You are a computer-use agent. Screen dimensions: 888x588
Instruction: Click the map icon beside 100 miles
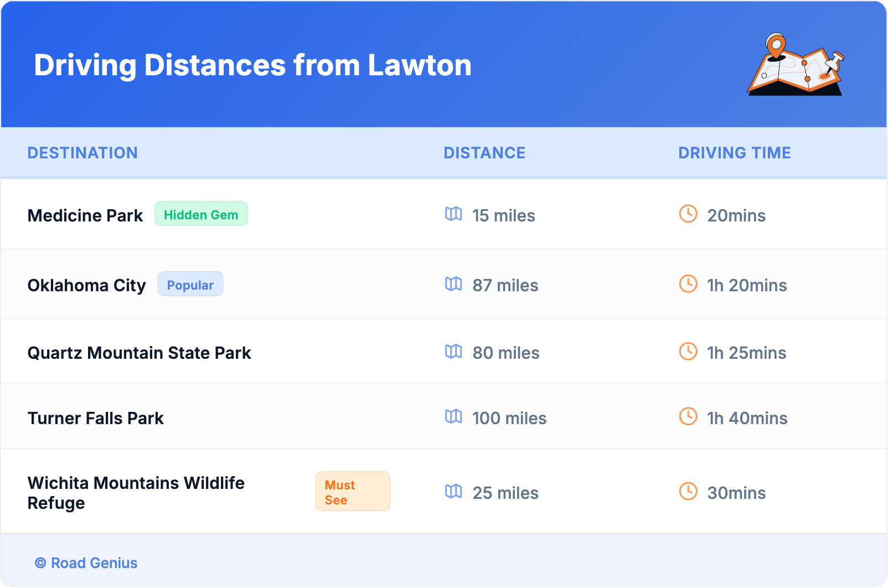[x=453, y=416]
